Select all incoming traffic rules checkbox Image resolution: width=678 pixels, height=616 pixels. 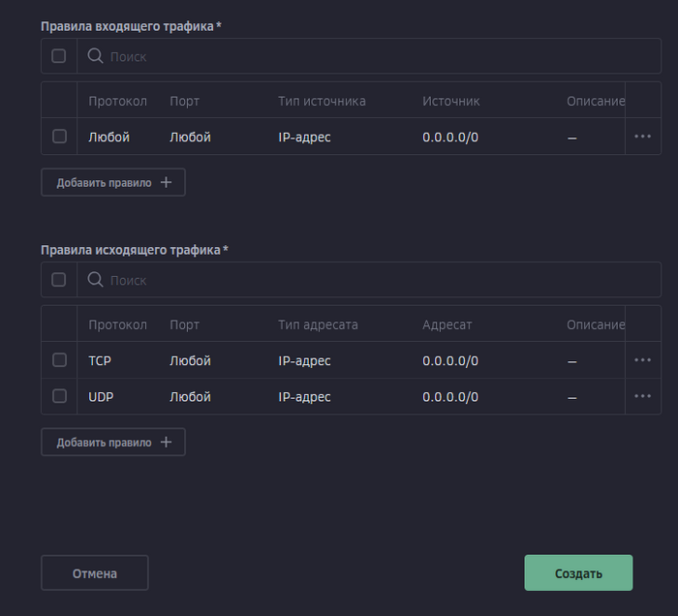59,56
